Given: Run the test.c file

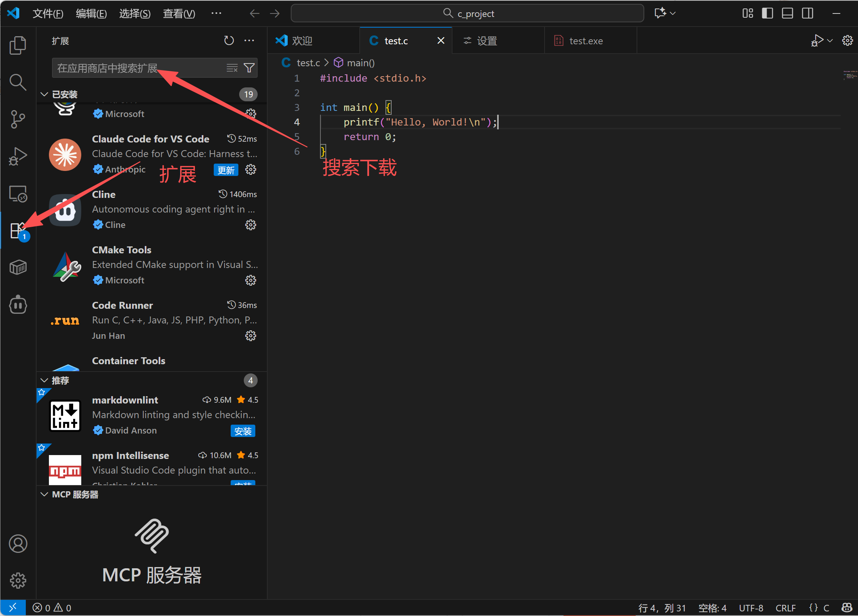Looking at the screenshot, I should point(818,40).
